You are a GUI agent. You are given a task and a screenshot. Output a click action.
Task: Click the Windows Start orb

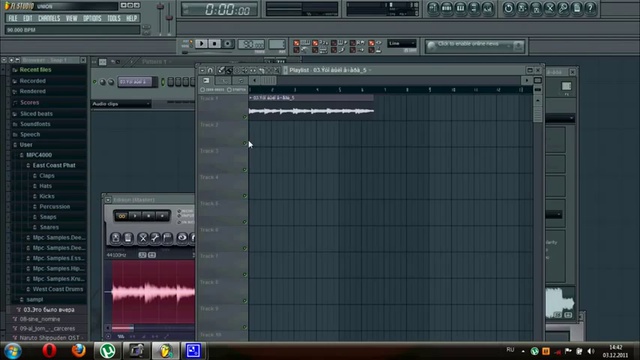pyautogui.click(x=13, y=351)
